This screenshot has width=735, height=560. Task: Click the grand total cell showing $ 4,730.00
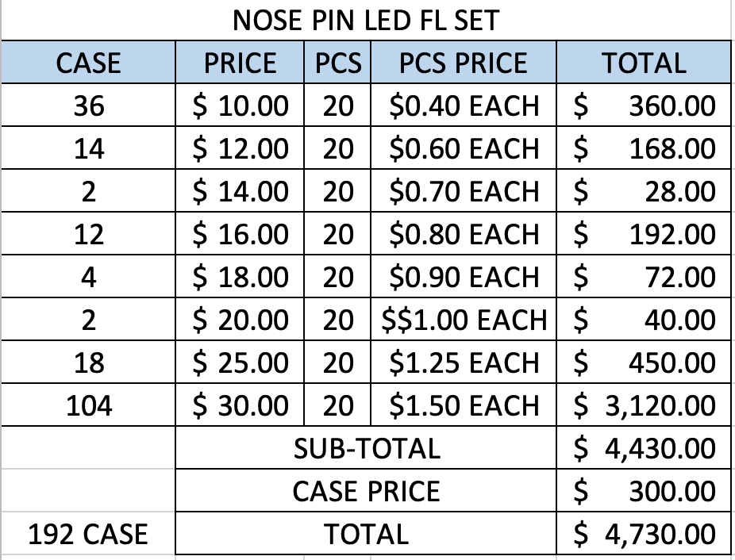coord(643,534)
